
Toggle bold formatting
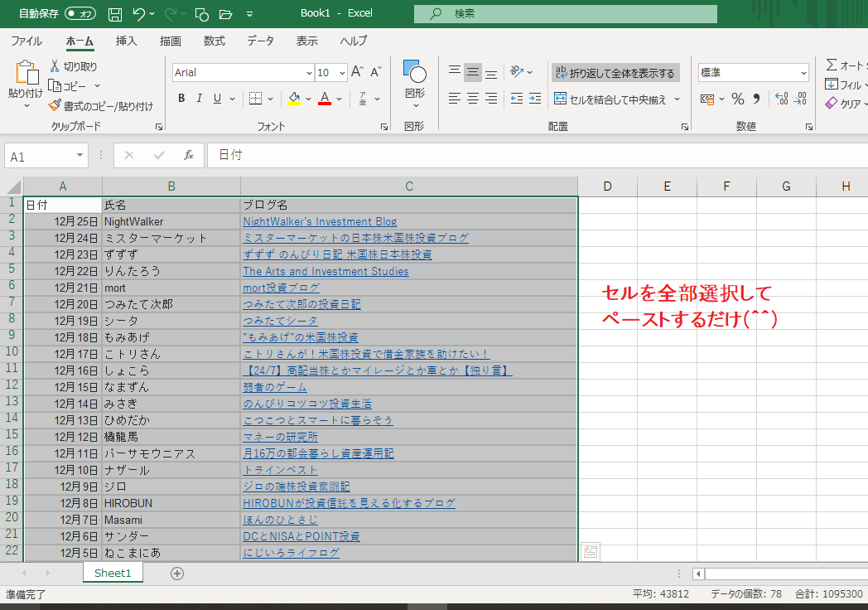coord(181,99)
